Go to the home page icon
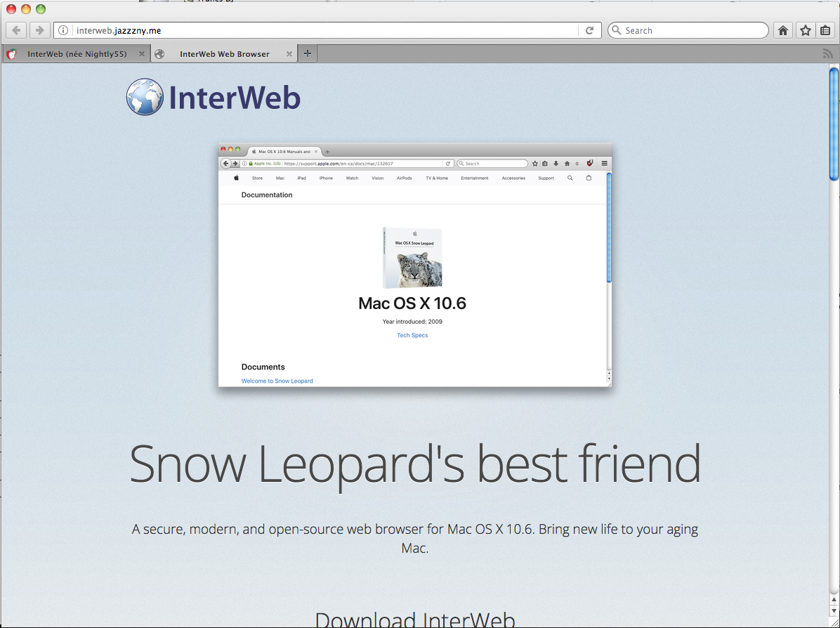840x628 pixels. [x=782, y=30]
